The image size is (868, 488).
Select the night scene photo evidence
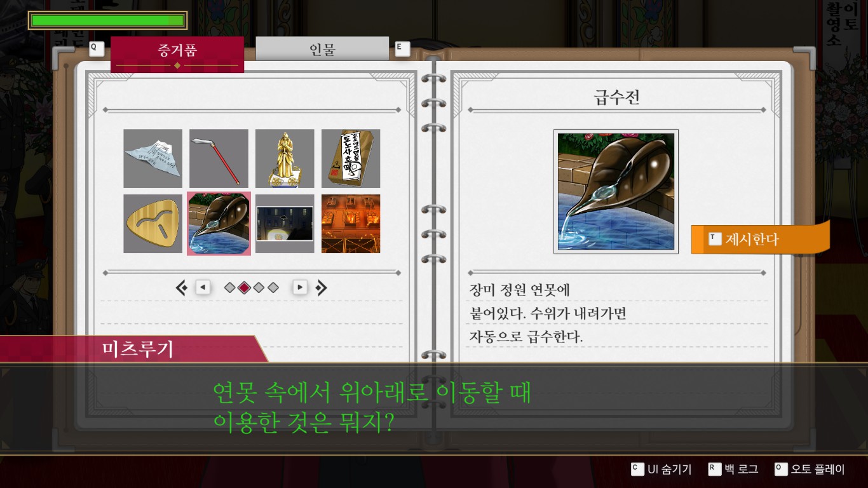click(x=285, y=224)
